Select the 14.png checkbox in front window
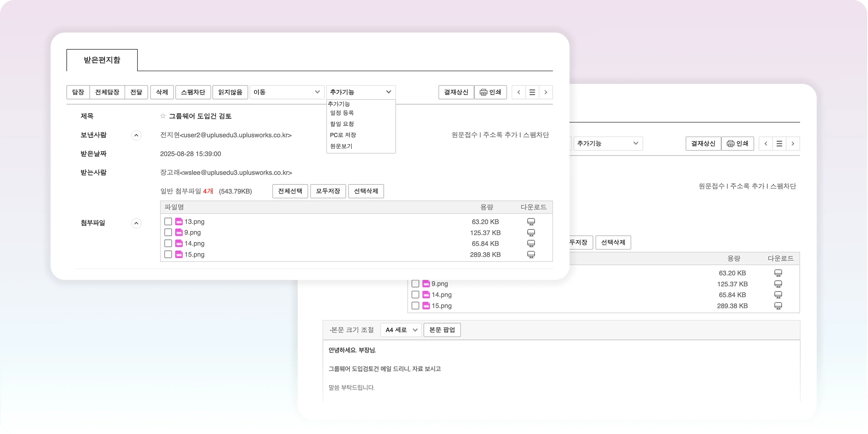Image resolution: width=868 pixels, height=434 pixels. coord(168,243)
